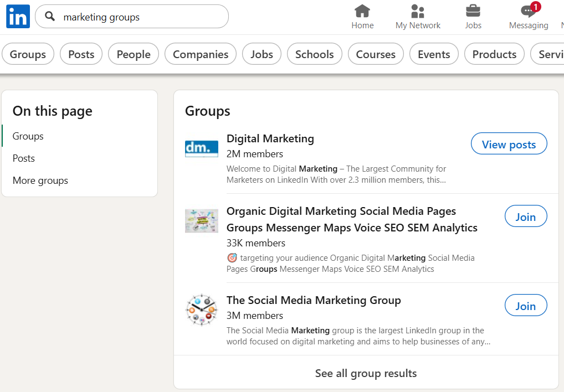The width and height of the screenshot is (564, 392).
Task: Filter results by Groups
Action: (28, 54)
